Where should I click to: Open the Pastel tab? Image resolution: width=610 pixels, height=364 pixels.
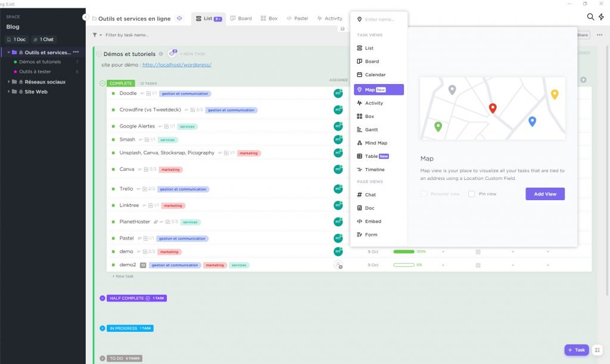tap(297, 18)
